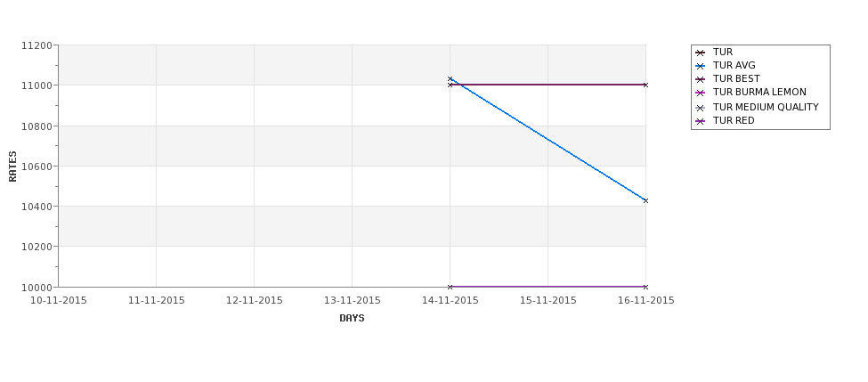Viewport: 868px width, 382px height.
Task: Click the TUR AVG blue legend marker
Action: coord(700,66)
